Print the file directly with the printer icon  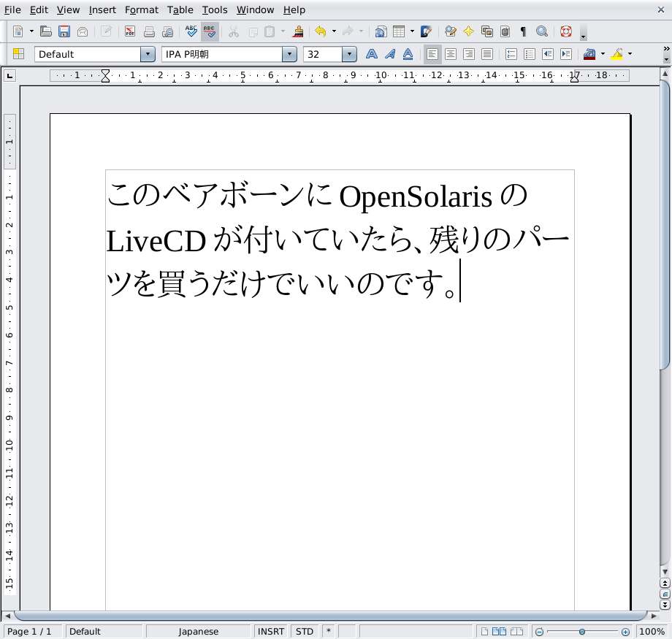tap(149, 31)
